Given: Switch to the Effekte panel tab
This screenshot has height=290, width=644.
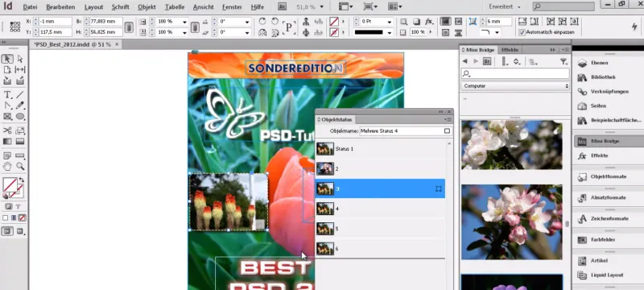Looking at the screenshot, I should click(x=510, y=50).
